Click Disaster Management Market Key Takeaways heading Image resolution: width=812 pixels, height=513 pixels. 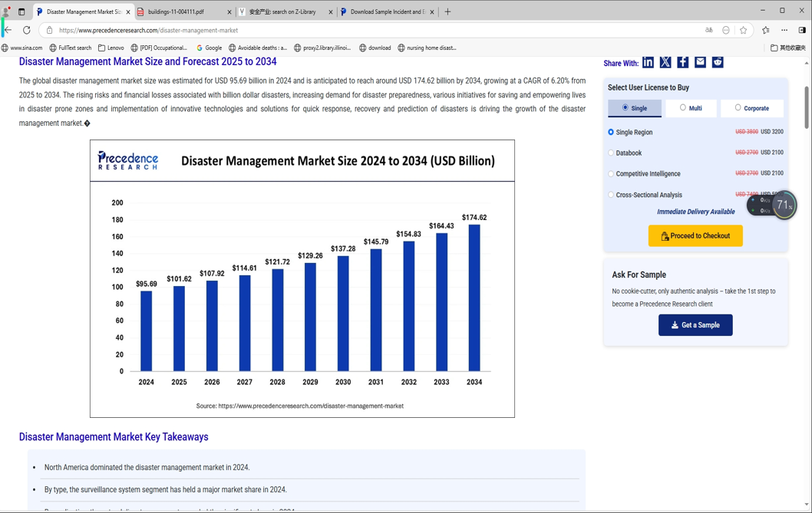click(x=114, y=437)
